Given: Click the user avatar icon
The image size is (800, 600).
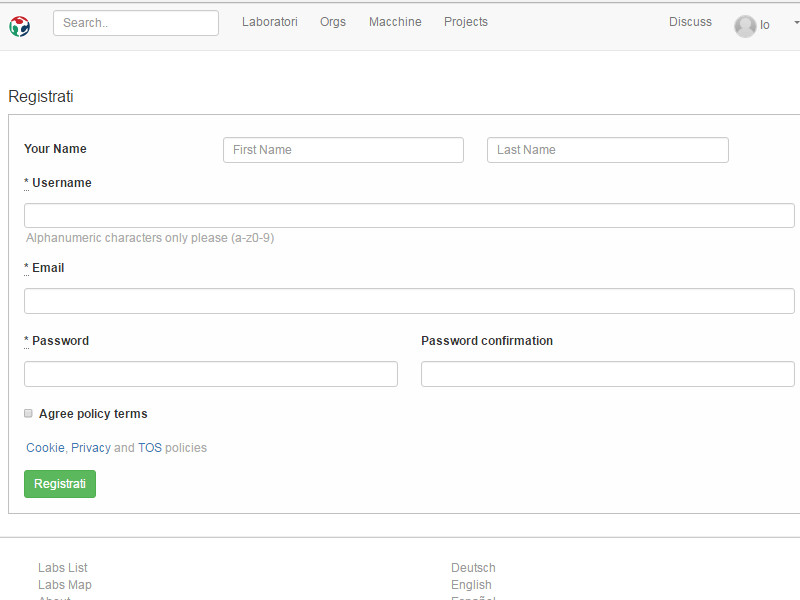Looking at the screenshot, I should point(745,26).
